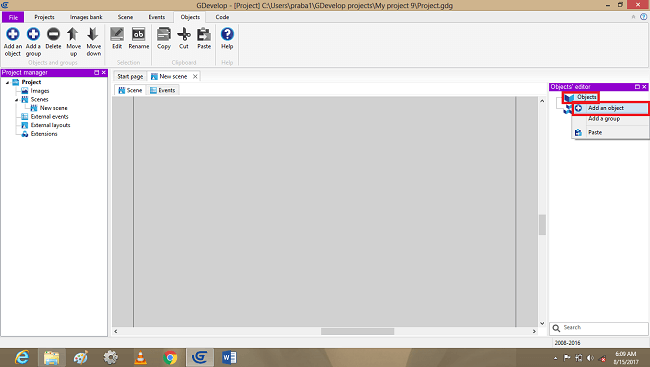Click the Move down arrow icon
This screenshot has height=367, width=650.
[x=93, y=34]
